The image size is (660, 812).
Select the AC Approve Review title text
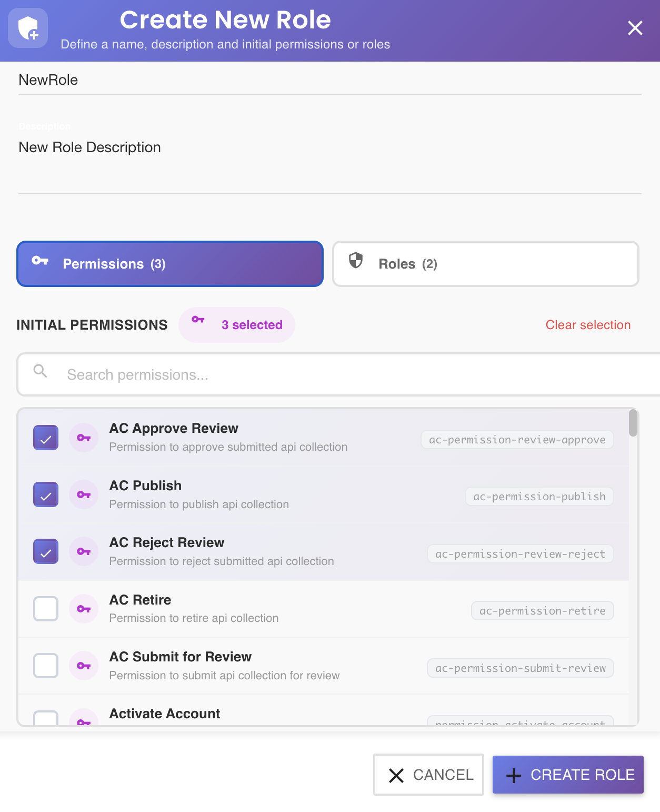pos(174,428)
